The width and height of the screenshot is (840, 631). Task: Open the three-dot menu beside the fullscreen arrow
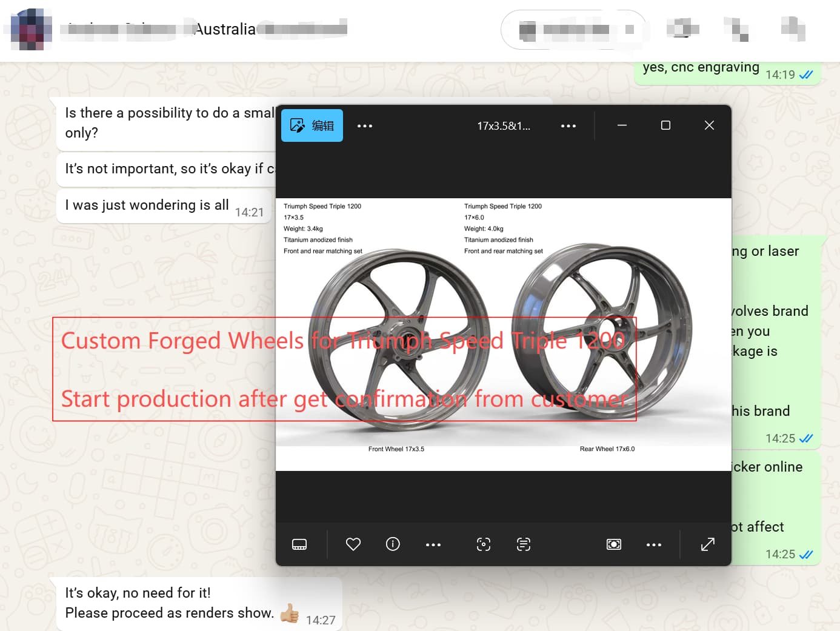654,545
